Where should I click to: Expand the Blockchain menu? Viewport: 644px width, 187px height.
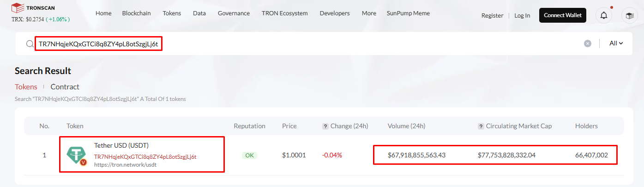136,13
